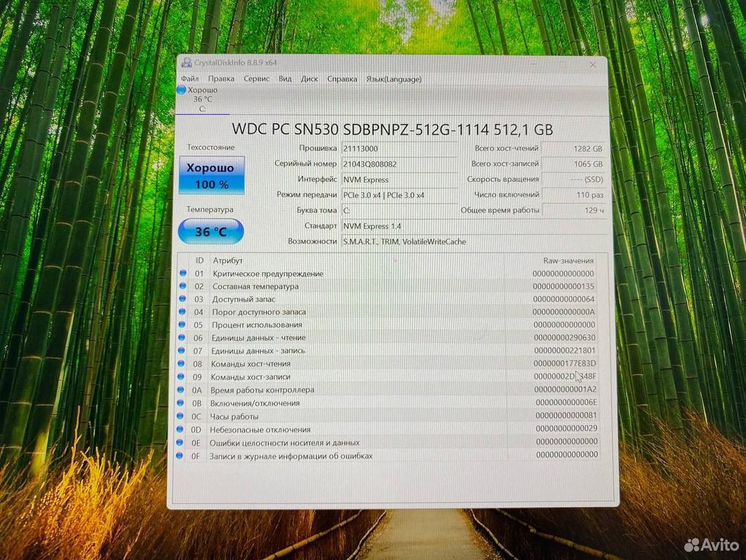The height and width of the screenshot is (560, 746).
Task: Click the blue dot beside Составная температура
Action: (x=183, y=286)
